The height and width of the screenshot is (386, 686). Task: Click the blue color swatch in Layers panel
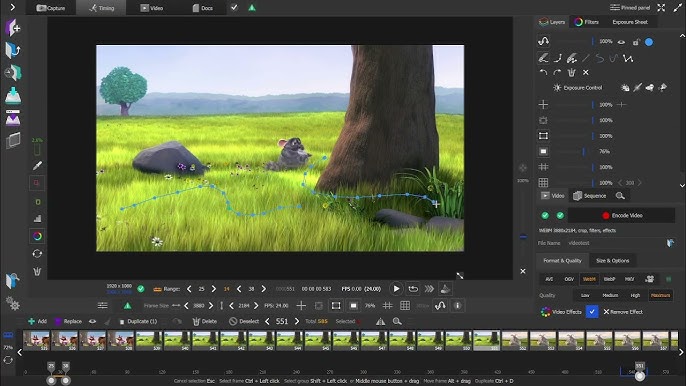[x=649, y=42]
